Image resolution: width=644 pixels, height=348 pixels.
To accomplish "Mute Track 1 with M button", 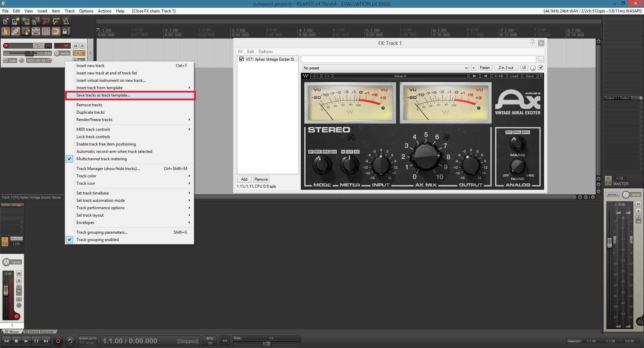I will click(x=76, y=46).
